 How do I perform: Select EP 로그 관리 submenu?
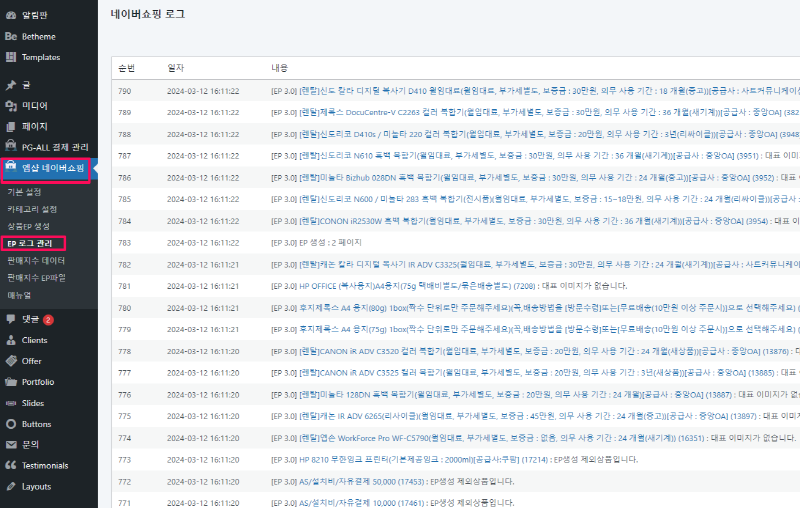point(30,243)
